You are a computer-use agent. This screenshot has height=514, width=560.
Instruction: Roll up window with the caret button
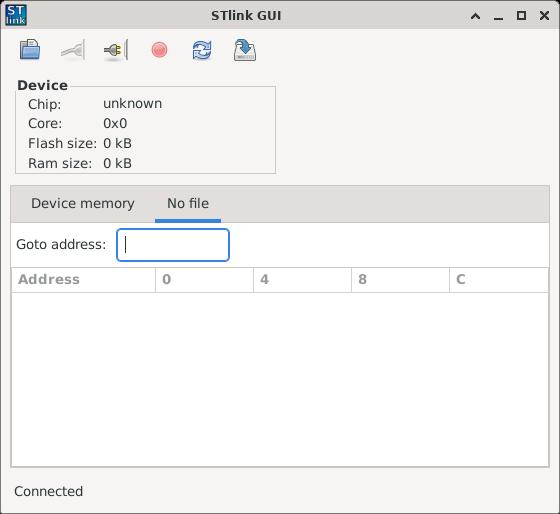click(x=475, y=16)
